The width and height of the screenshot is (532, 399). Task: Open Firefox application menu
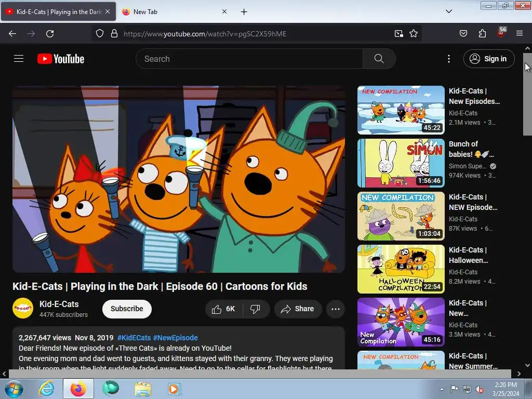tap(520, 34)
